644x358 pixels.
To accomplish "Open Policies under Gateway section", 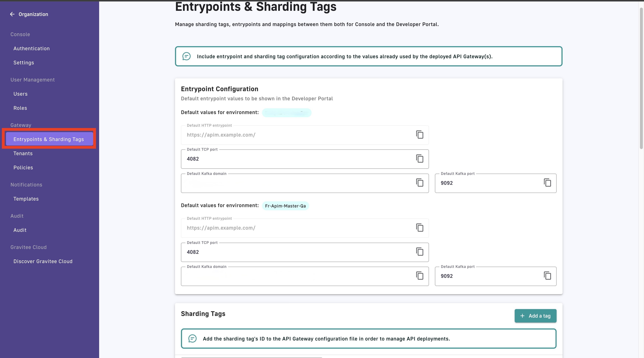I will click(x=23, y=167).
